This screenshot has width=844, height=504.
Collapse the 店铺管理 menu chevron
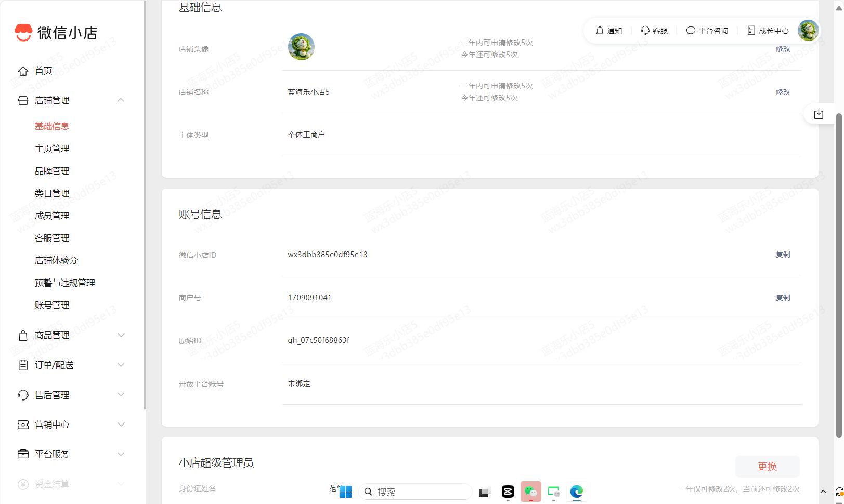pos(121,100)
